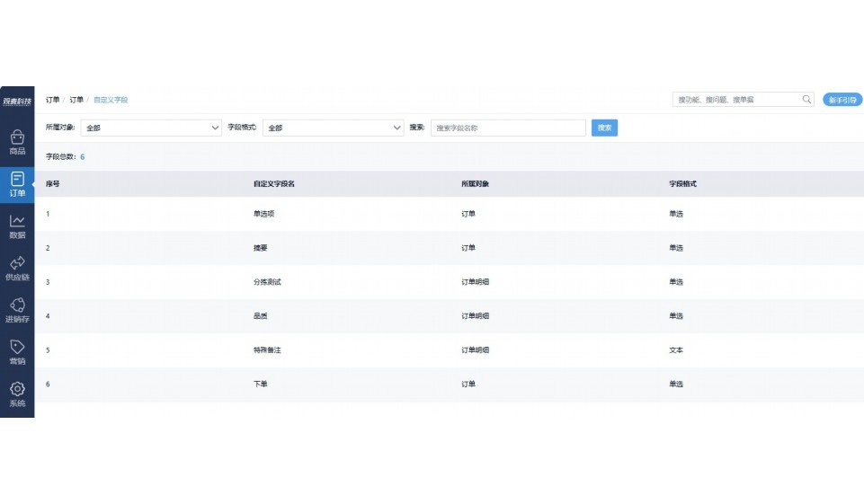Click the 搜索字段名称 input field
This screenshot has height=504, width=864.
pos(508,128)
